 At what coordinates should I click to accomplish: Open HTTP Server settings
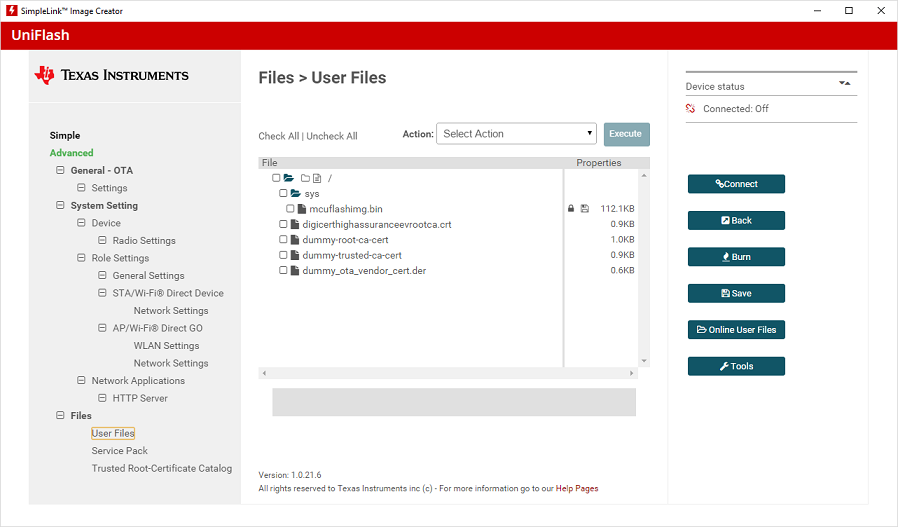click(140, 398)
